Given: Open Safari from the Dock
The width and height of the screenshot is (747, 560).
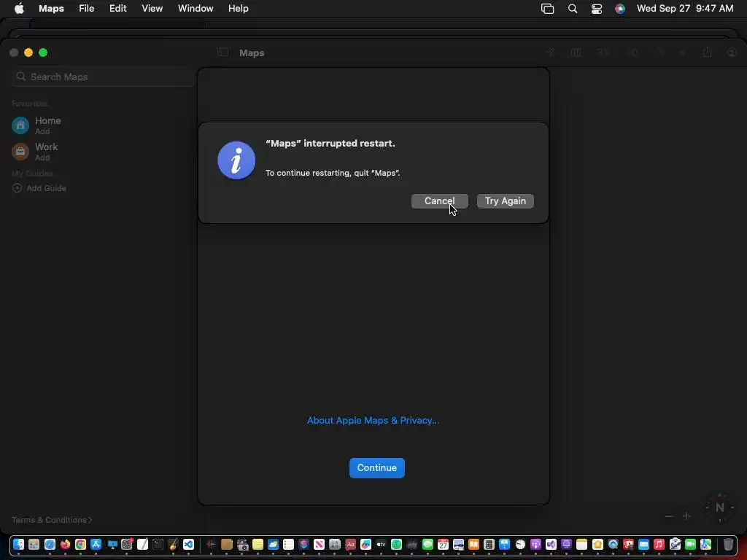Looking at the screenshot, I should tap(50, 544).
